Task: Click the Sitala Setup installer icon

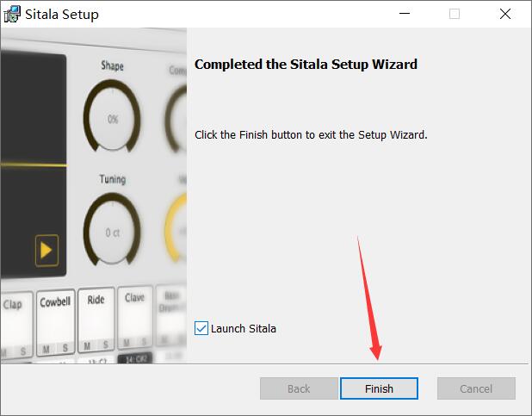Action: [x=12, y=14]
